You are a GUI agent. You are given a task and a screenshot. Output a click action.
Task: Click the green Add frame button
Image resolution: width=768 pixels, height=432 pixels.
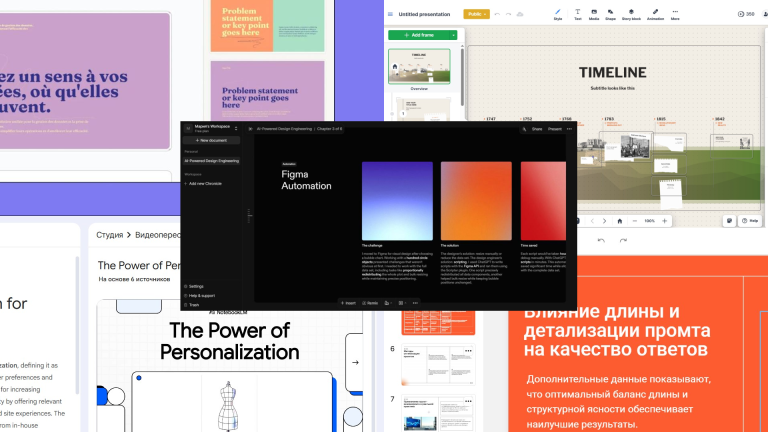click(x=419, y=35)
